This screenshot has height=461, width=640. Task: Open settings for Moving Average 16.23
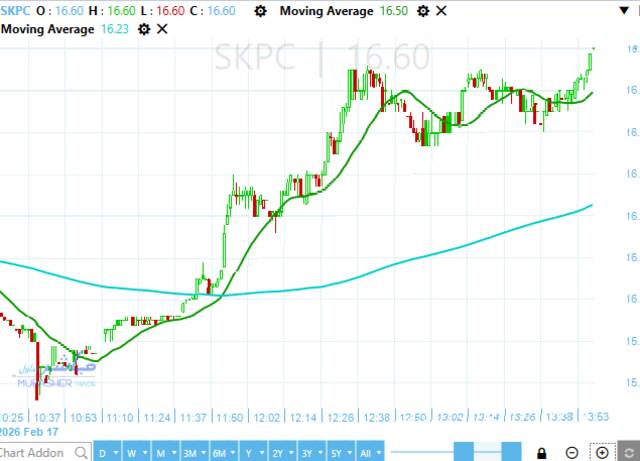tap(144, 29)
